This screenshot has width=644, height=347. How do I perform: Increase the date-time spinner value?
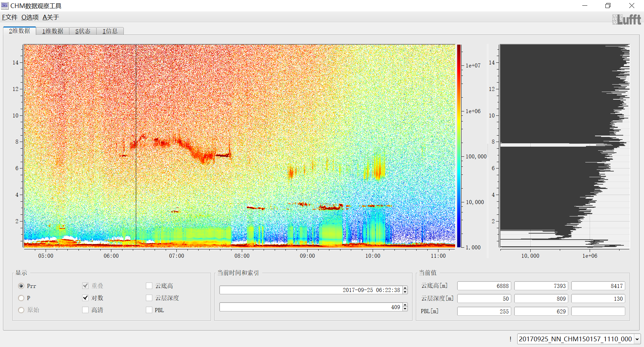pos(405,288)
